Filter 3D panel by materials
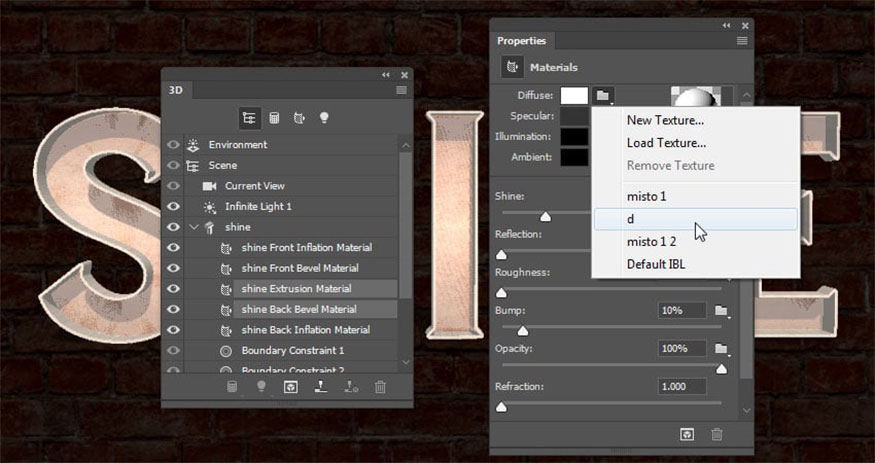Screen dimensions: 875x463 click(x=299, y=117)
